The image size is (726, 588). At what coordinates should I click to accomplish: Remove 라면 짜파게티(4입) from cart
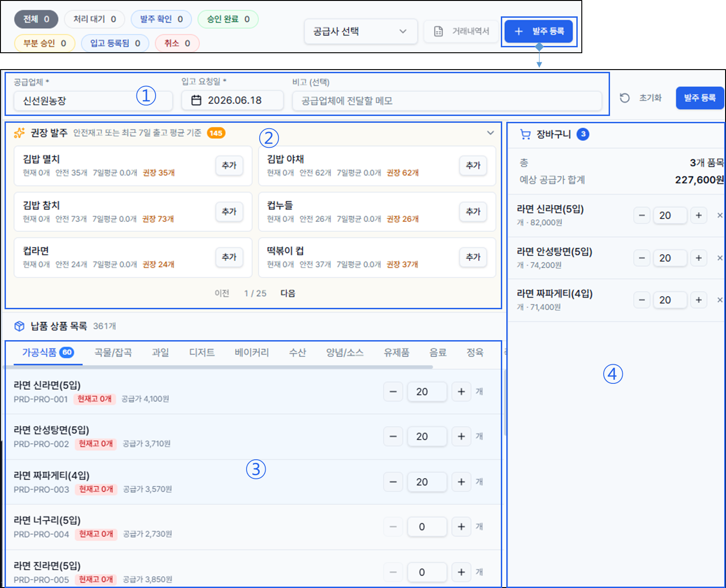pos(720,300)
